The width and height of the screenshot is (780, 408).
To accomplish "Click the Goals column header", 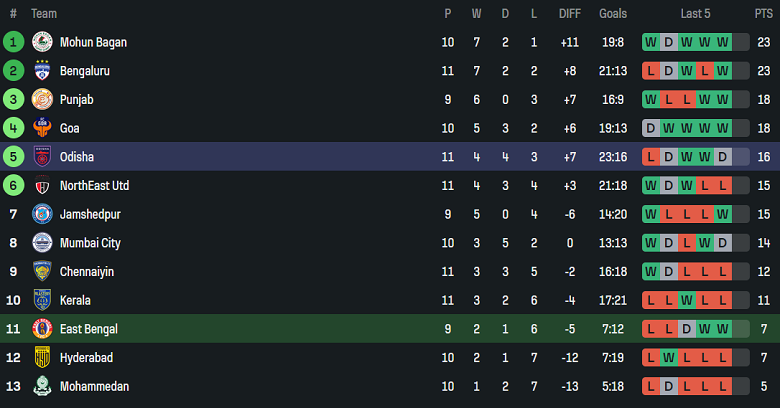I will (x=613, y=14).
